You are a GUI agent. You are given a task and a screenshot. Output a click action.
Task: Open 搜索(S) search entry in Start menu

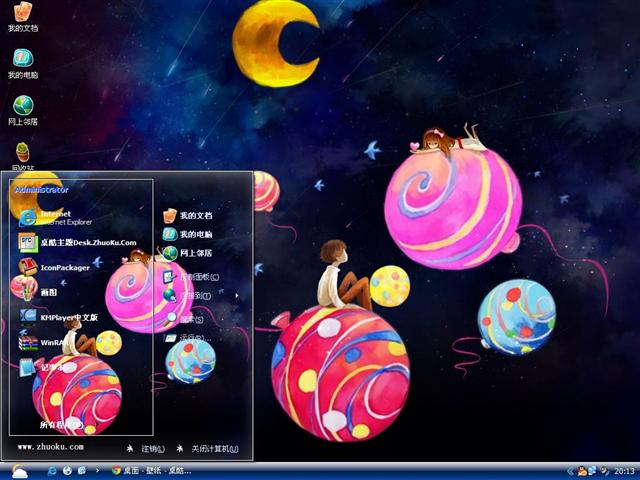pyautogui.click(x=184, y=319)
